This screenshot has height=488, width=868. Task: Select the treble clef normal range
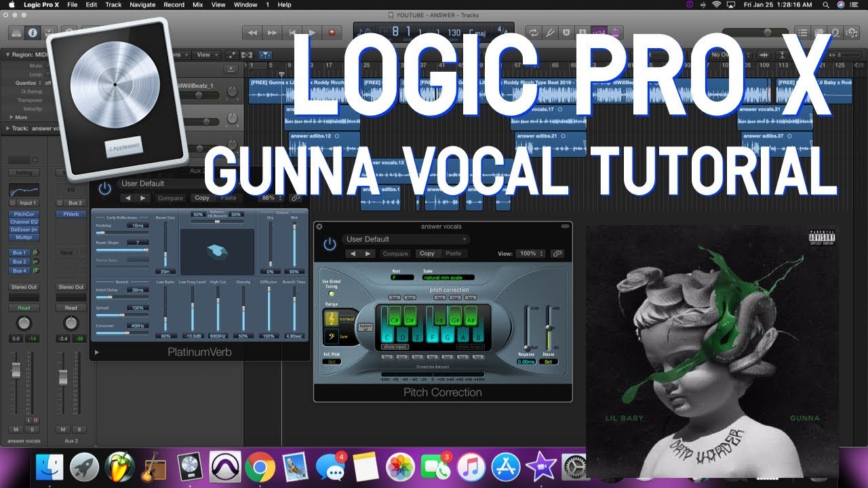(x=332, y=318)
